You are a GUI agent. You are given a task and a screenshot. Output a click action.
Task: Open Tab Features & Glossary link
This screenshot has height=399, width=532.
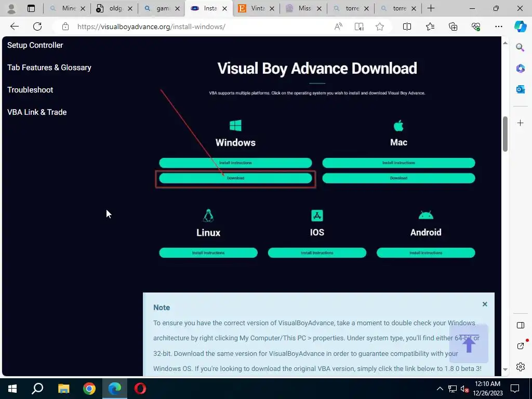49,68
